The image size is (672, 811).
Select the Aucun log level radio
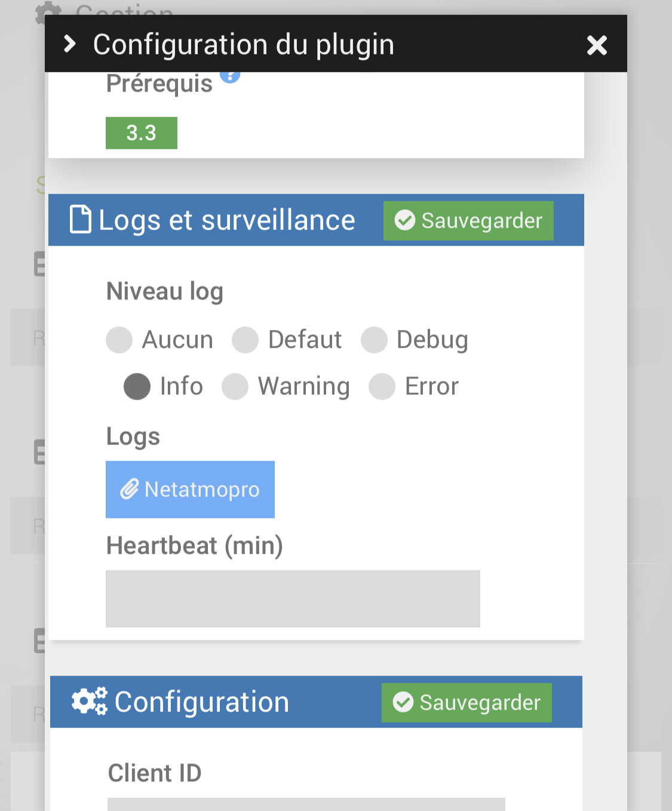(119, 340)
